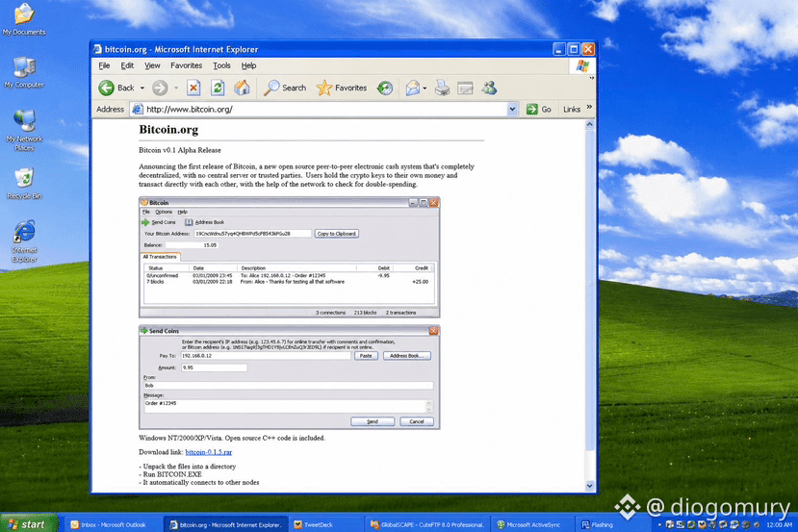Switch to the Flashing taskbar button
This screenshot has height=532, width=798.
(x=613, y=524)
